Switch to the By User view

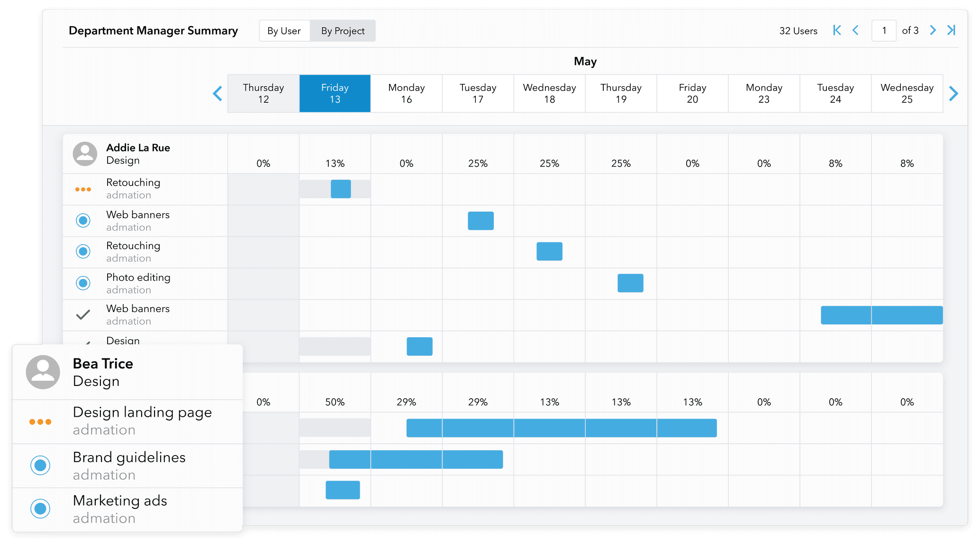click(x=284, y=30)
